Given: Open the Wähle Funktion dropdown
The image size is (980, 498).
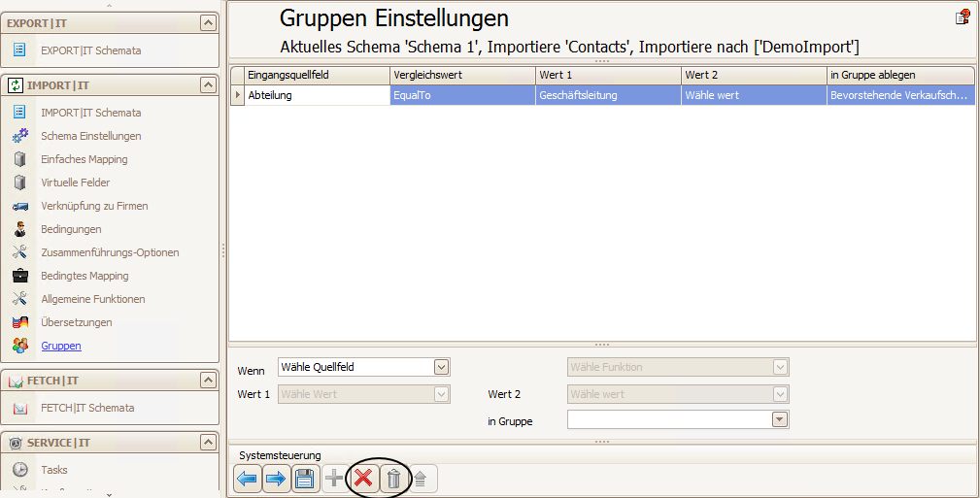Looking at the screenshot, I should [780, 367].
